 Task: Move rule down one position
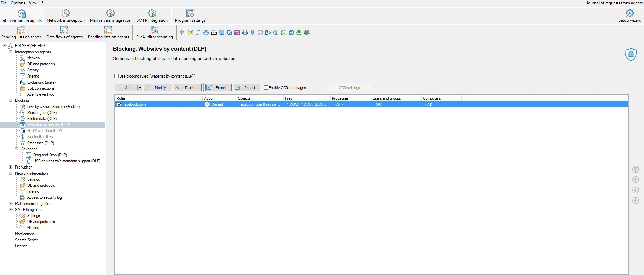[x=636, y=190]
